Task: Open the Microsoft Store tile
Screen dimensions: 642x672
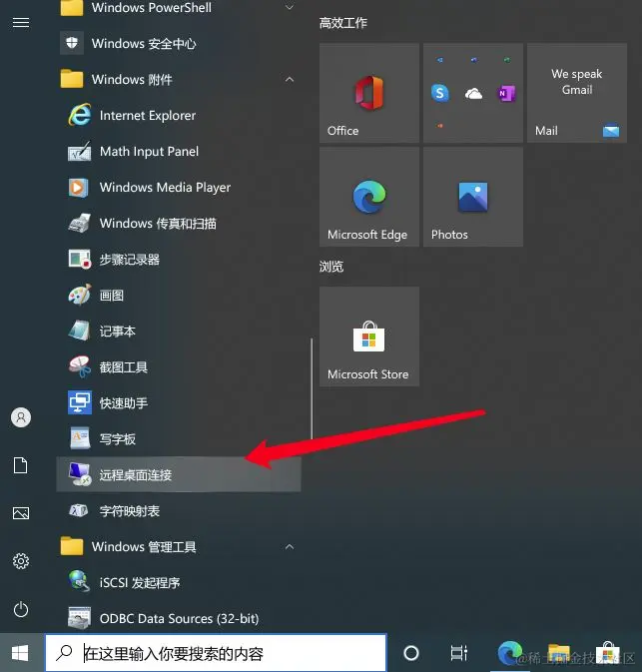Action: [x=369, y=336]
